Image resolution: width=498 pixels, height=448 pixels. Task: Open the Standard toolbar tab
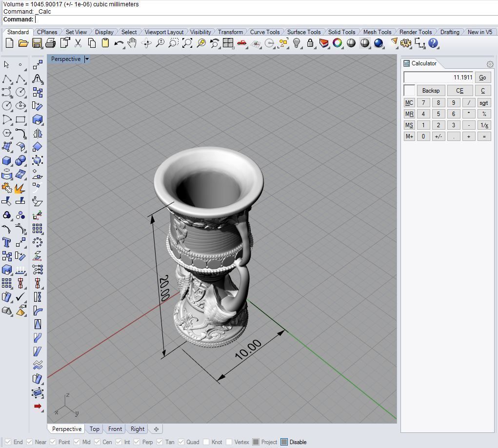pyautogui.click(x=18, y=32)
